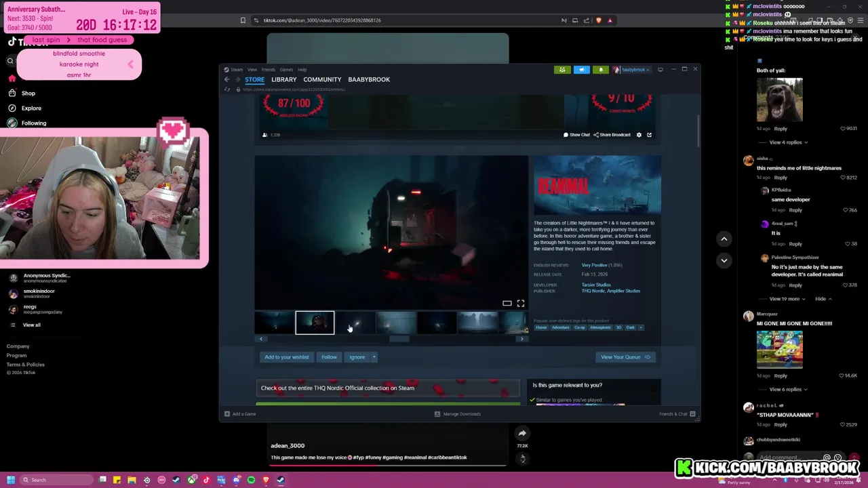Open Manage Downloads in Steam

[x=458, y=414]
